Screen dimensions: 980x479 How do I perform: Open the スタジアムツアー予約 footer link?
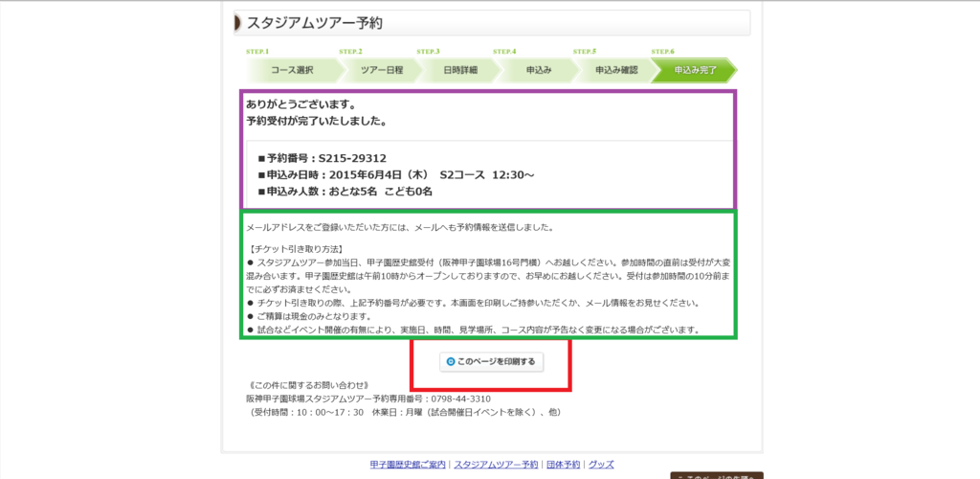pos(496,465)
